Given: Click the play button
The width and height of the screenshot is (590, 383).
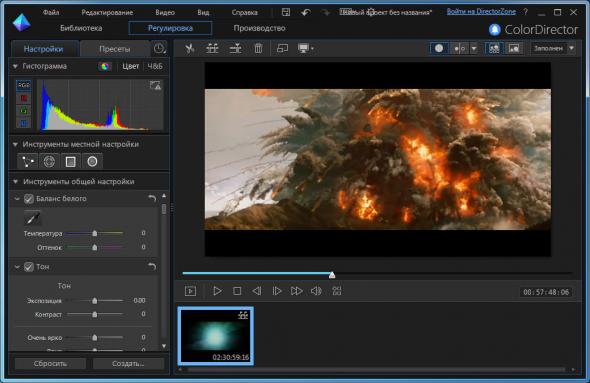Looking at the screenshot, I should (x=217, y=291).
